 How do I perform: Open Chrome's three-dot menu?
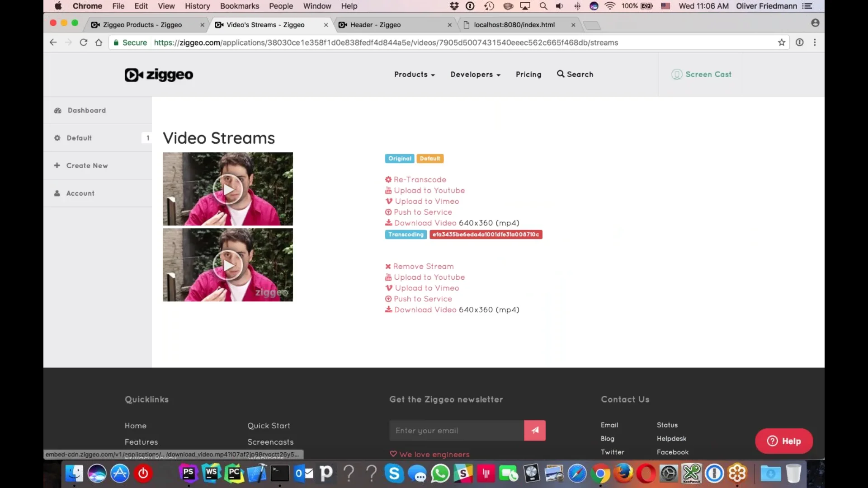(x=815, y=42)
